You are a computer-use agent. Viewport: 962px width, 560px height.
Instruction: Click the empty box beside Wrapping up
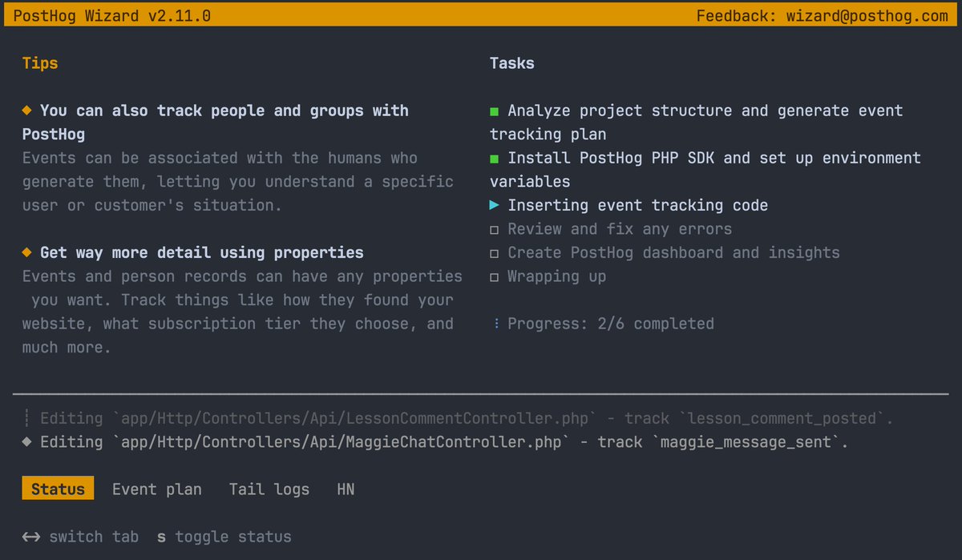point(495,276)
